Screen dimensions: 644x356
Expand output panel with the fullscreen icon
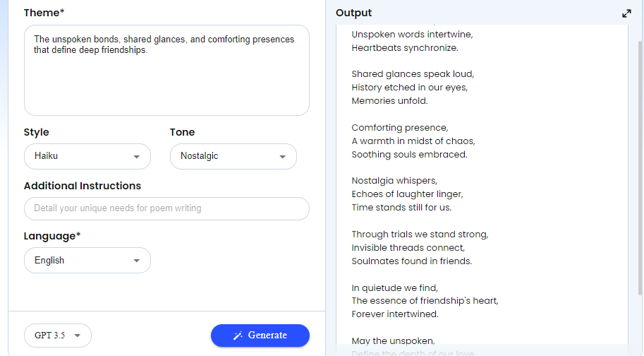[626, 13]
